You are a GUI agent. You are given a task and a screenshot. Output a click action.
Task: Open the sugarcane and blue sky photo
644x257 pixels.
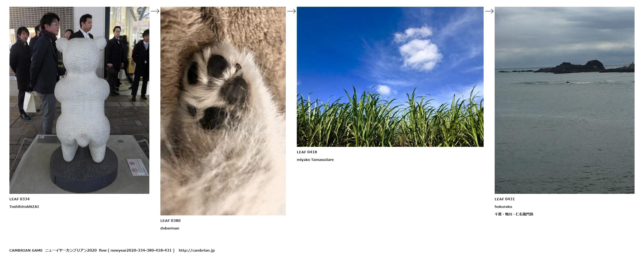pyautogui.click(x=390, y=77)
